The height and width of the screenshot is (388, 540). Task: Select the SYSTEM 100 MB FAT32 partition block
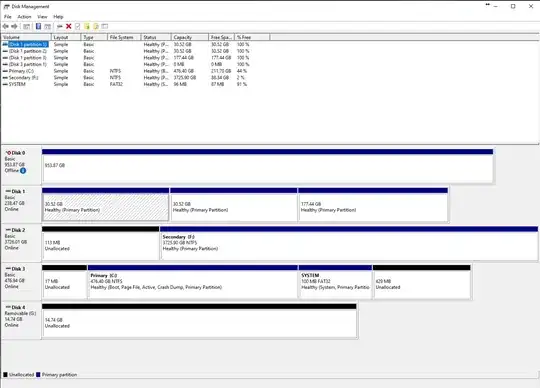[335, 282]
